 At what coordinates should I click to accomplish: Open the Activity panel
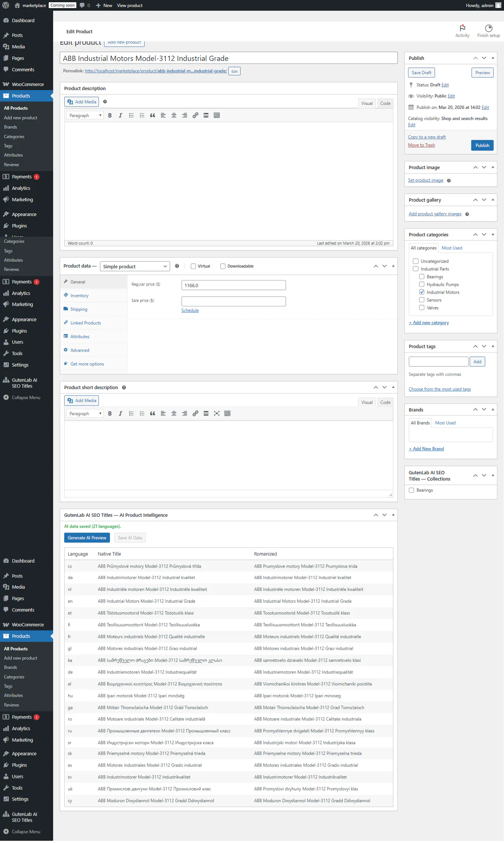click(462, 31)
